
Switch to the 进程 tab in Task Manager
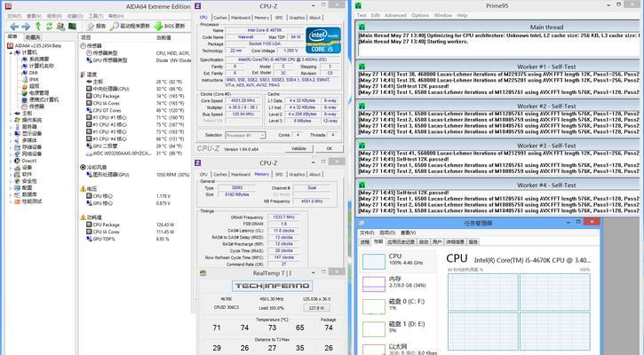365,242
